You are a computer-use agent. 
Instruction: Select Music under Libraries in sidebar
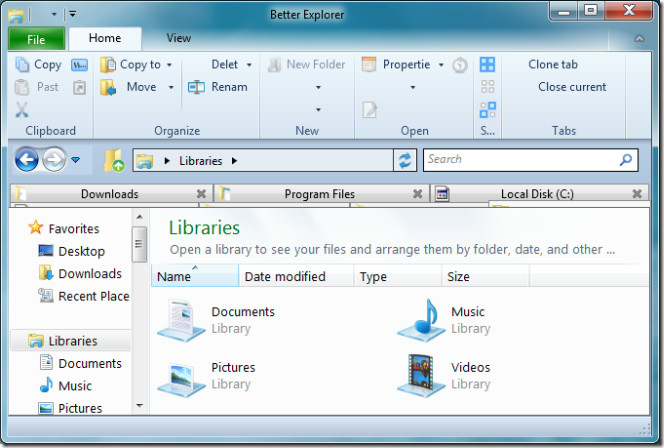(66, 386)
